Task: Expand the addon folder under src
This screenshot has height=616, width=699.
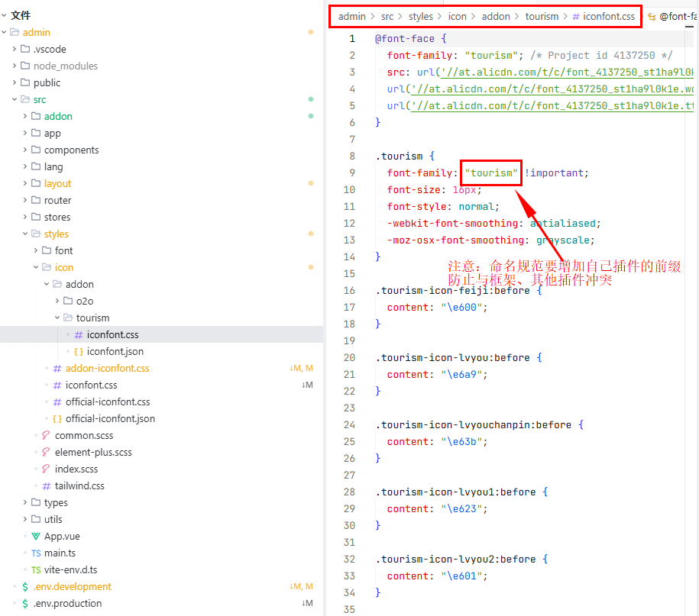Action: click(25, 117)
